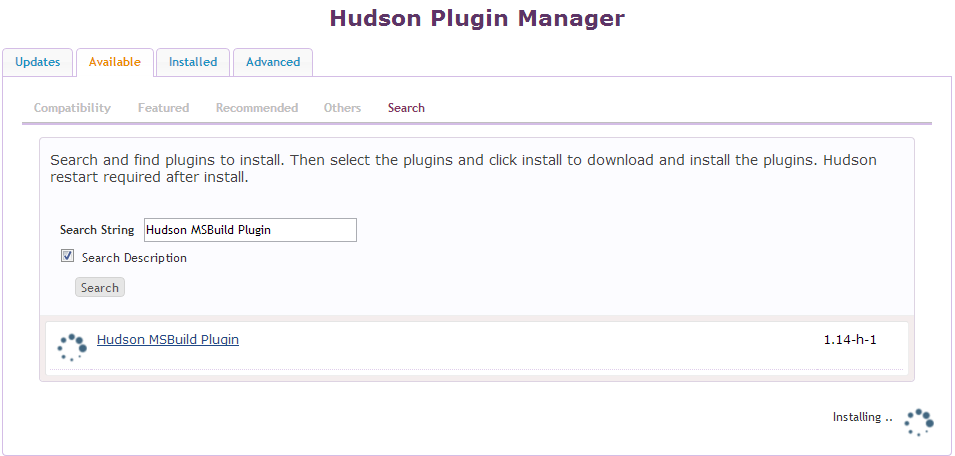Click the spinner icon beside Hudson MSBuild Plugin

72,347
